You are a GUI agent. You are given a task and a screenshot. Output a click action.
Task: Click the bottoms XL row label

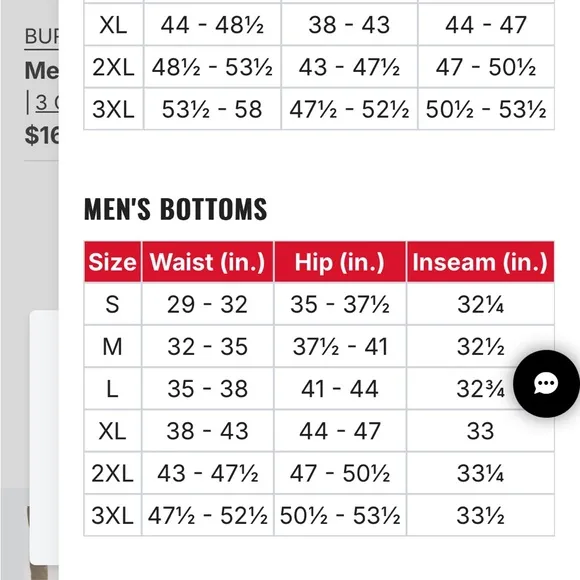(112, 431)
